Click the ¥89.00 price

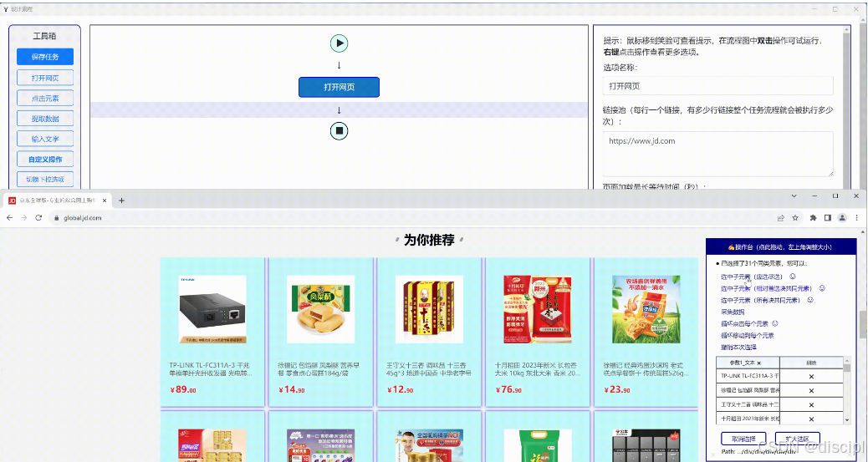183,389
